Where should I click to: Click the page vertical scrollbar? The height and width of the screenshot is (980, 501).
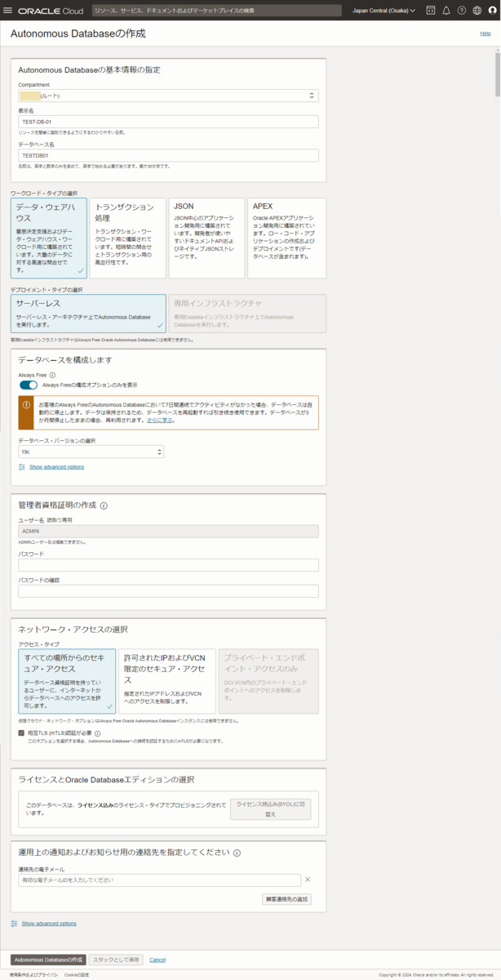[498, 73]
